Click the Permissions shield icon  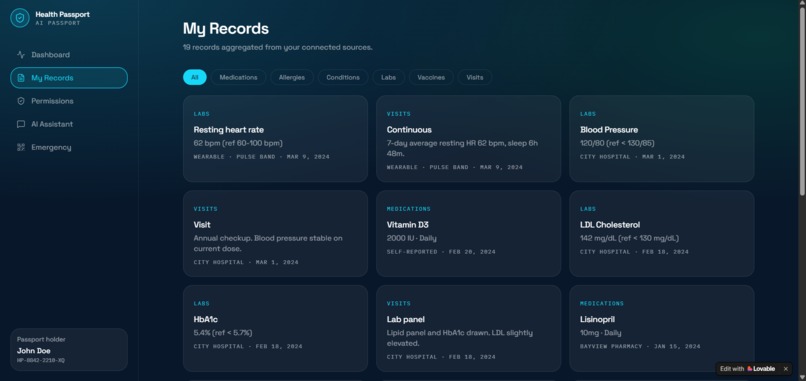21,101
